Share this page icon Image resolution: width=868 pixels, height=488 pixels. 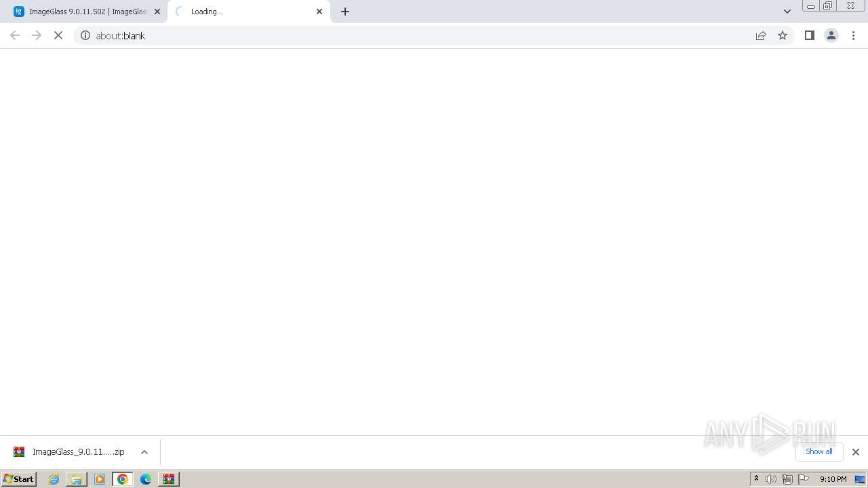point(761,35)
